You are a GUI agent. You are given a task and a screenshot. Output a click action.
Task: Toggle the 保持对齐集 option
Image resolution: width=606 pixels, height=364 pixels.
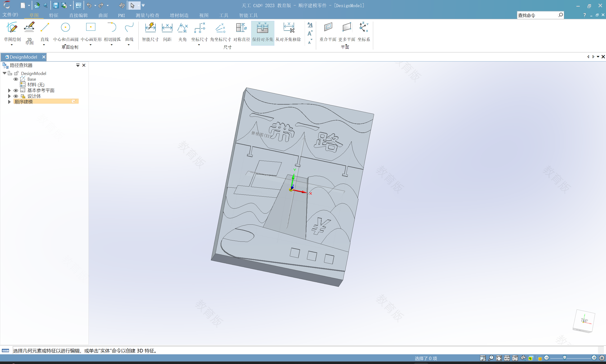263,33
